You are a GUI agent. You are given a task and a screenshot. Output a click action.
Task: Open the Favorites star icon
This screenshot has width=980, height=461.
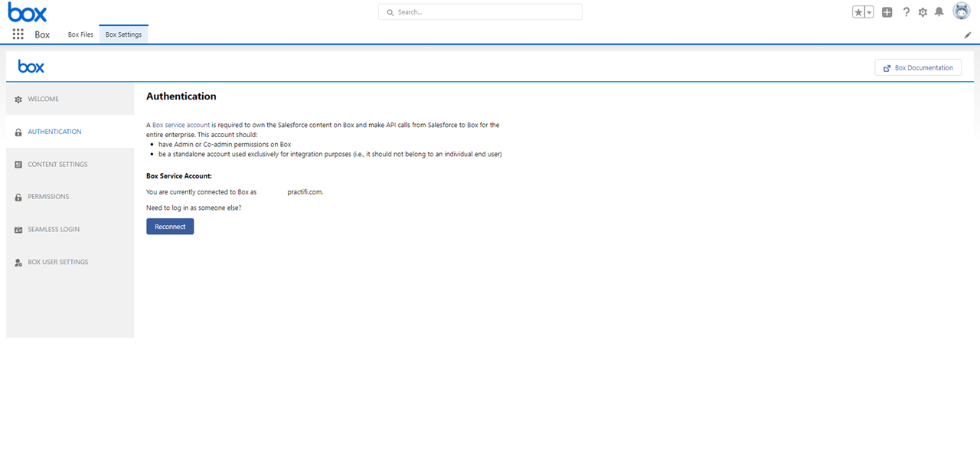coord(859,12)
